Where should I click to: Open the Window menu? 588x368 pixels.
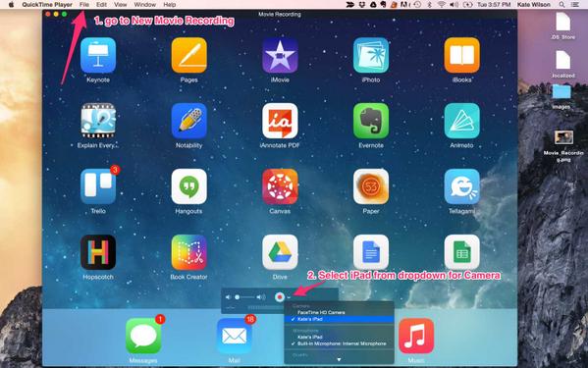click(x=144, y=5)
